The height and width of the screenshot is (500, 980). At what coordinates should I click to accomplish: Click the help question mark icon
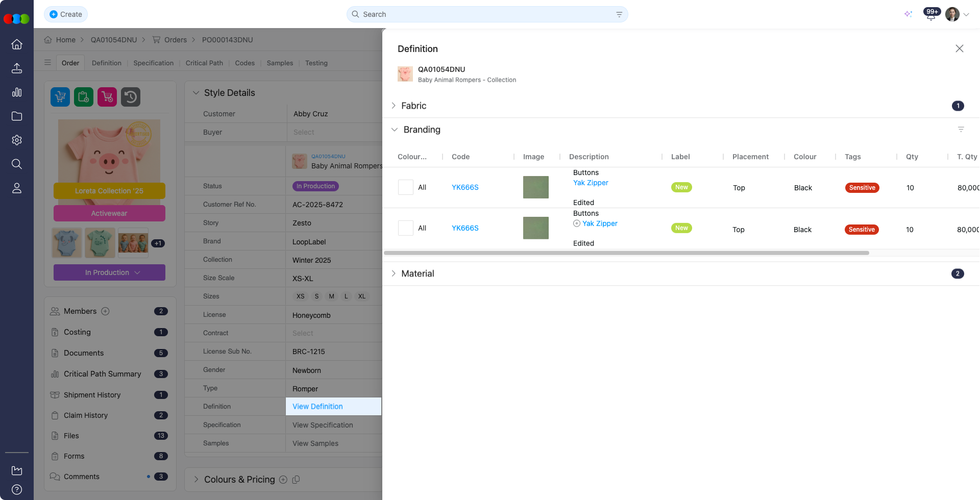17,490
